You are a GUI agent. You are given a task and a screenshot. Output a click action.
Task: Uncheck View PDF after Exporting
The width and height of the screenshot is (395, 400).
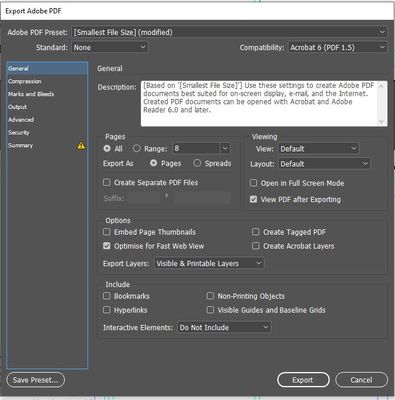pos(253,199)
